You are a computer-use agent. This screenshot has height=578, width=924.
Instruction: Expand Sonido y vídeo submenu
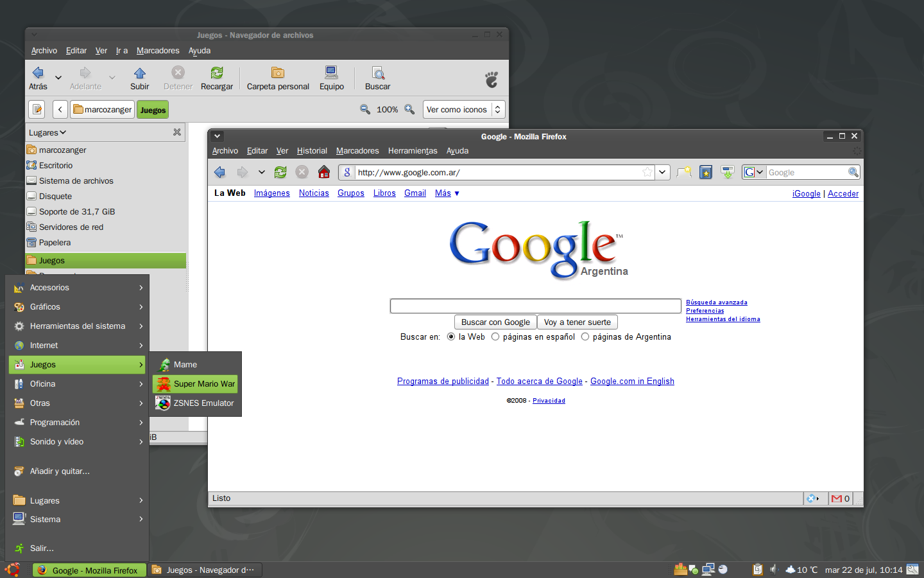tap(78, 442)
